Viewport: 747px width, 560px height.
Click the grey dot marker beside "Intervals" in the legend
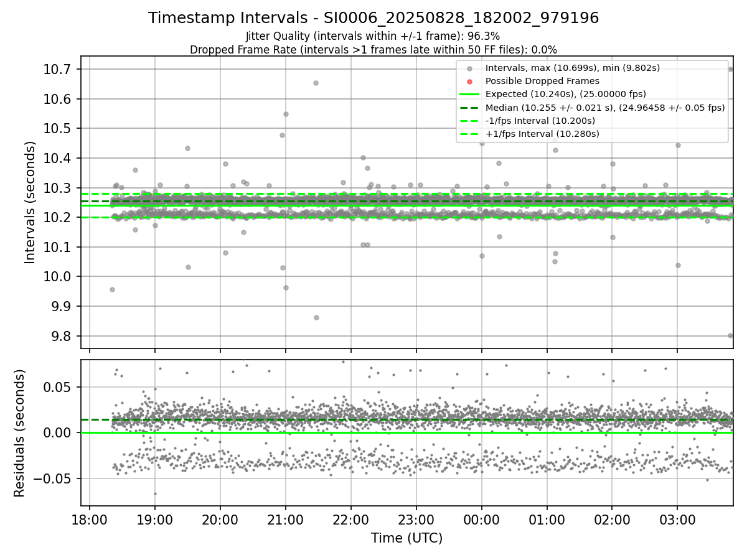pyautogui.click(x=470, y=68)
